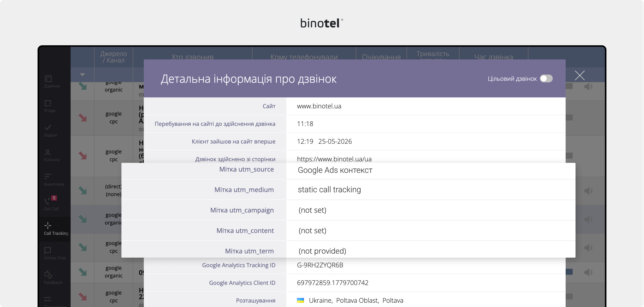
Task: Open the Клієнти sidebar section
Action: coord(52,155)
